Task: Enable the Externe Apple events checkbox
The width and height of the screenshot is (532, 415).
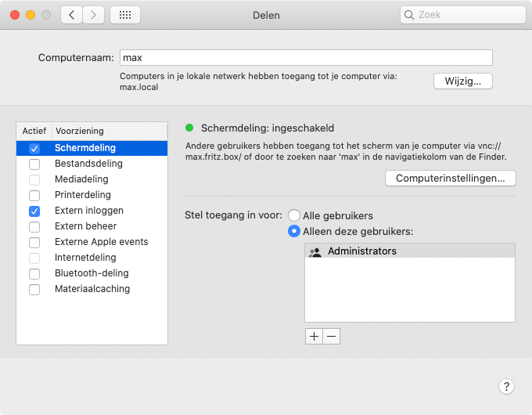Action: point(34,243)
